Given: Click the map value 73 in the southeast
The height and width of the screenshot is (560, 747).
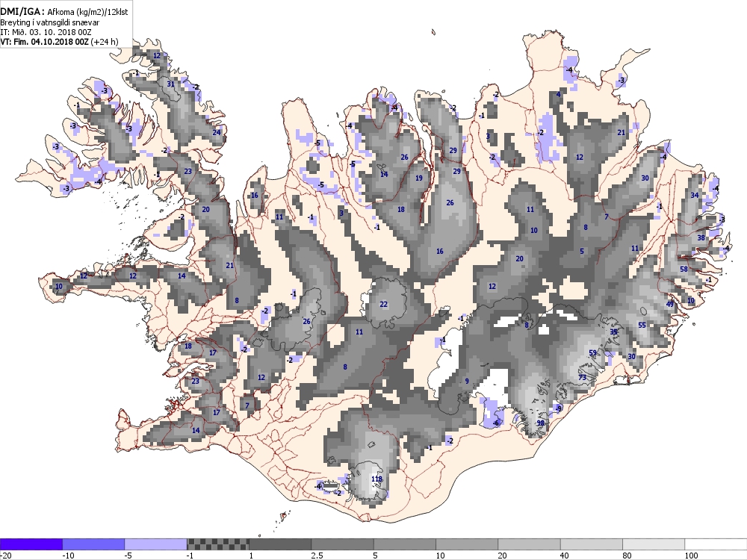Looking at the screenshot, I should (x=582, y=378).
